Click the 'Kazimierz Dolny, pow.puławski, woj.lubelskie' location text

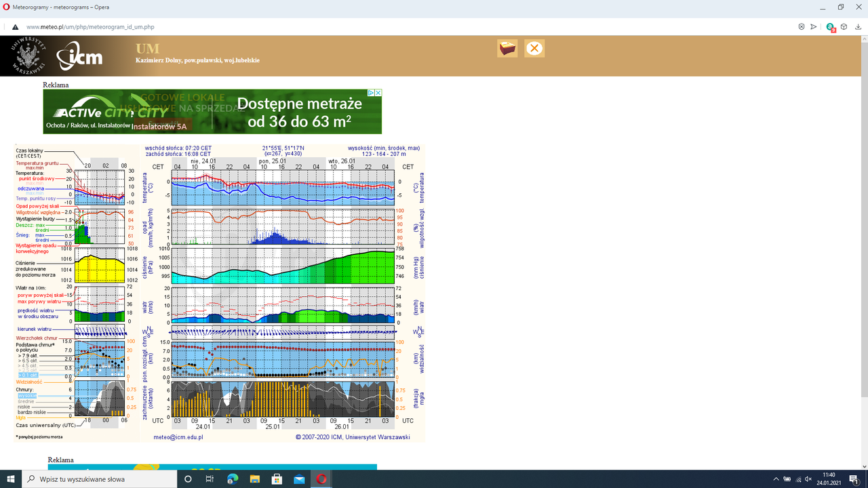[x=197, y=60]
